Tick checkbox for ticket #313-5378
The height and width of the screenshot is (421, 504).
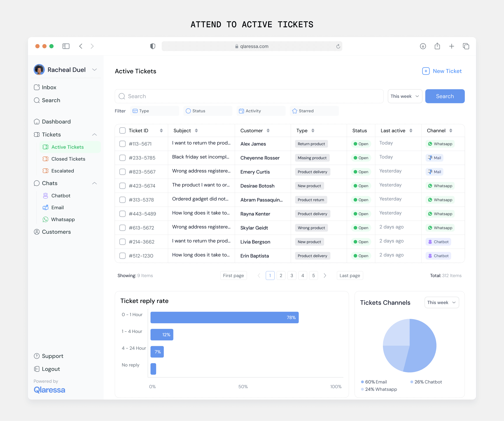coord(123,200)
